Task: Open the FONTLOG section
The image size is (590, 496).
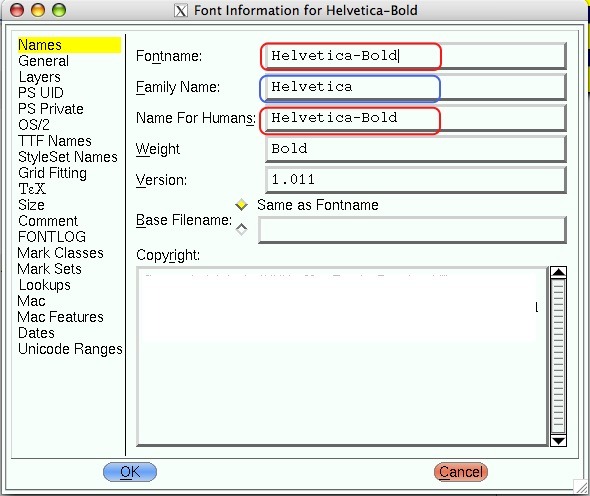Action: click(52, 237)
